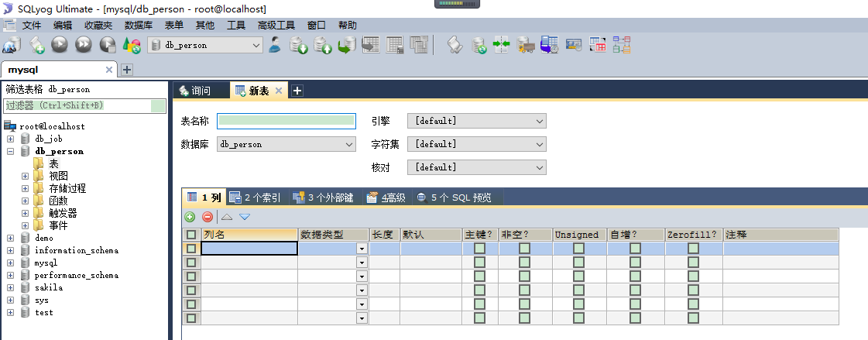The height and width of the screenshot is (340, 868).
Task: Click the database icon with green up arrow
Action: click(323, 45)
